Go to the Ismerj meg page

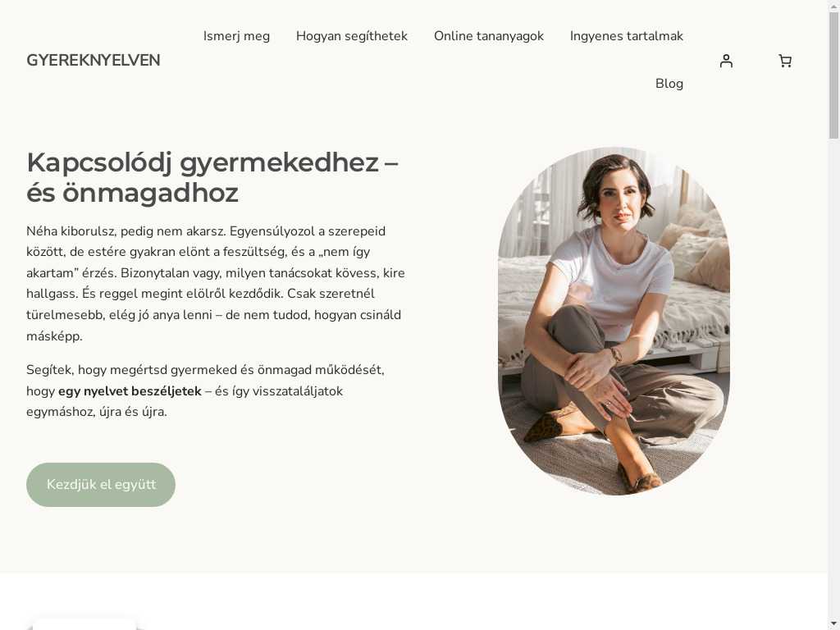coord(236,36)
